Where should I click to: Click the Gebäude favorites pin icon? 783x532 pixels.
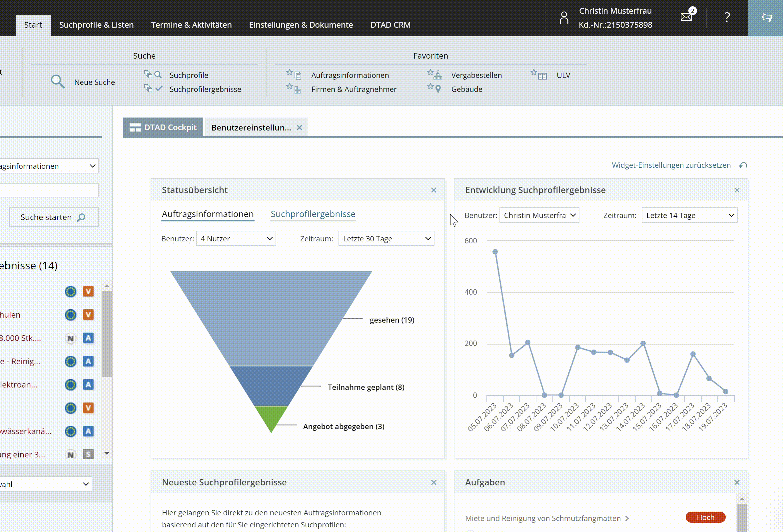point(434,89)
